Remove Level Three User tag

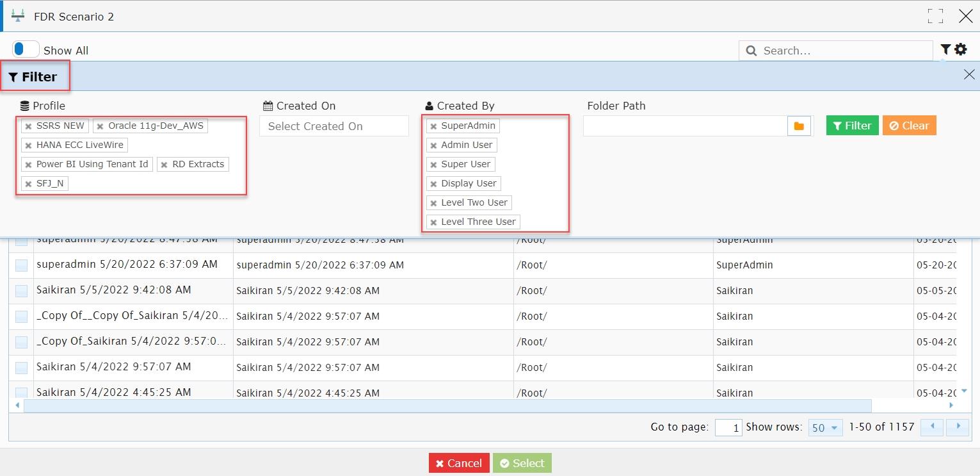[x=433, y=222]
